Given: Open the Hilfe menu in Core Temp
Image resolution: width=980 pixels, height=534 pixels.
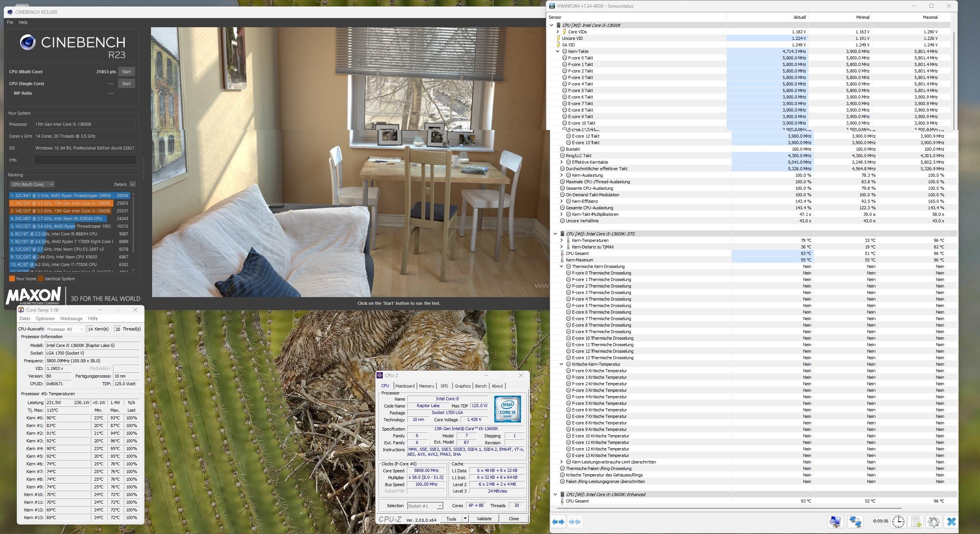Looking at the screenshot, I should click(93, 319).
